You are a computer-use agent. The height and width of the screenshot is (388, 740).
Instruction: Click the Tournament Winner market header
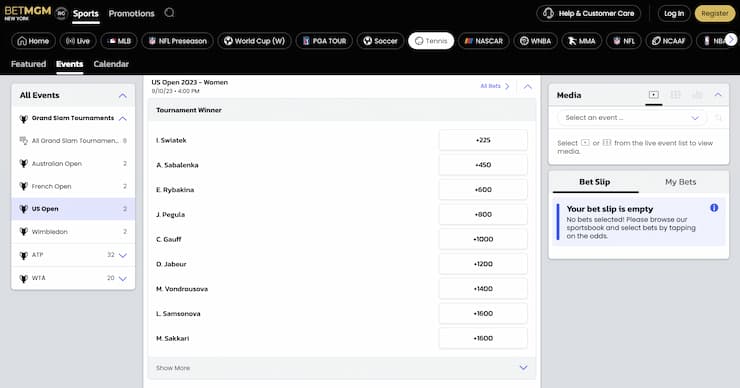tap(342, 110)
